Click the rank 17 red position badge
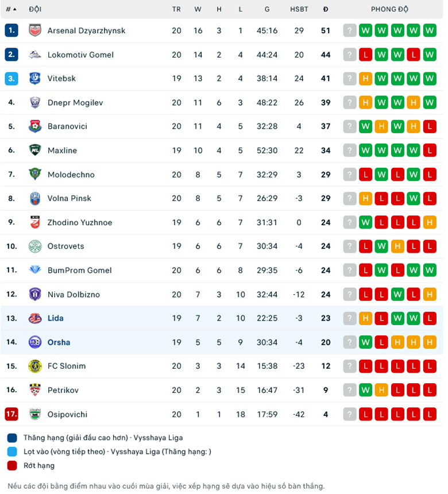 (x=11, y=414)
